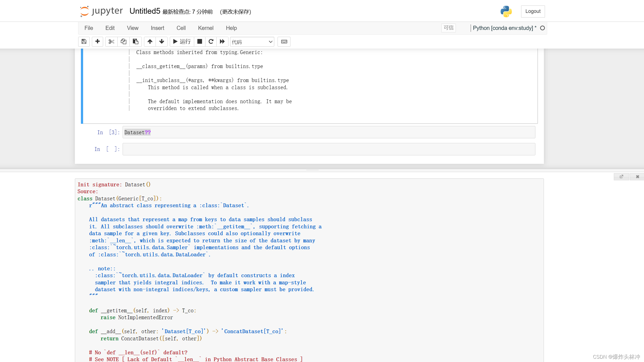
Task: Move the selected cell down
Action: tap(162, 42)
